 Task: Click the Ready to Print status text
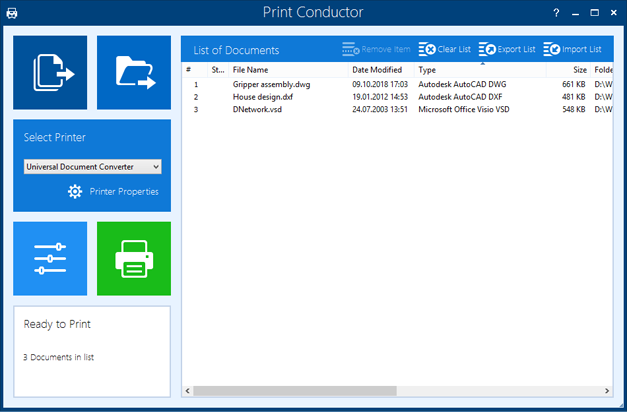click(x=57, y=324)
